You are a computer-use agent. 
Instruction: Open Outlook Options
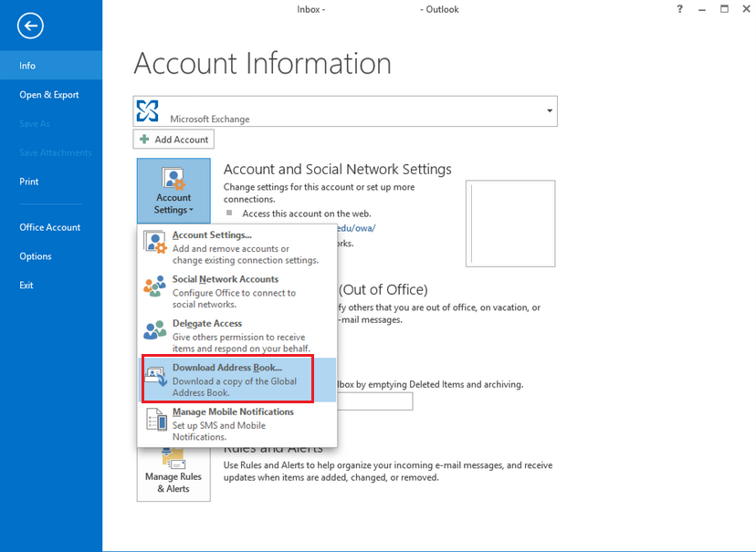pos(36,256)
